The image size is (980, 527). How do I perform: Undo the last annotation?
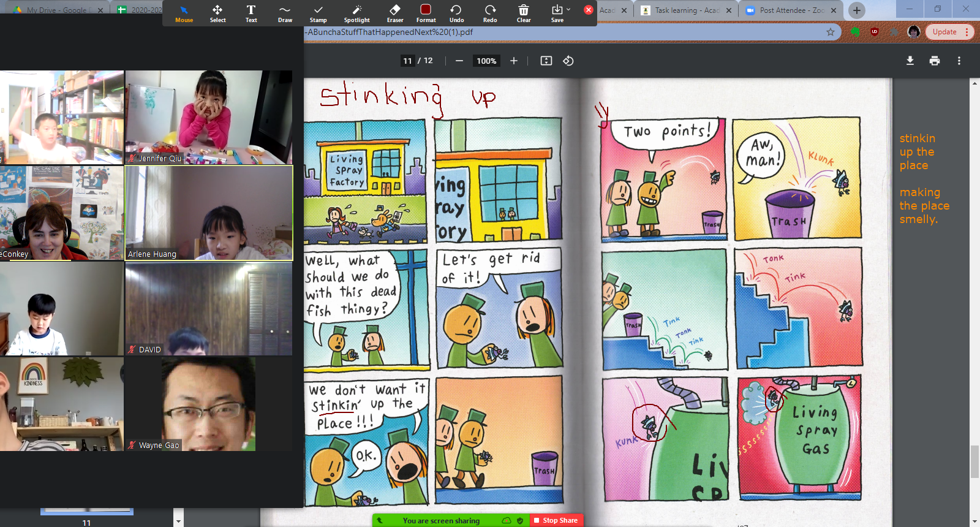(456, 13)
